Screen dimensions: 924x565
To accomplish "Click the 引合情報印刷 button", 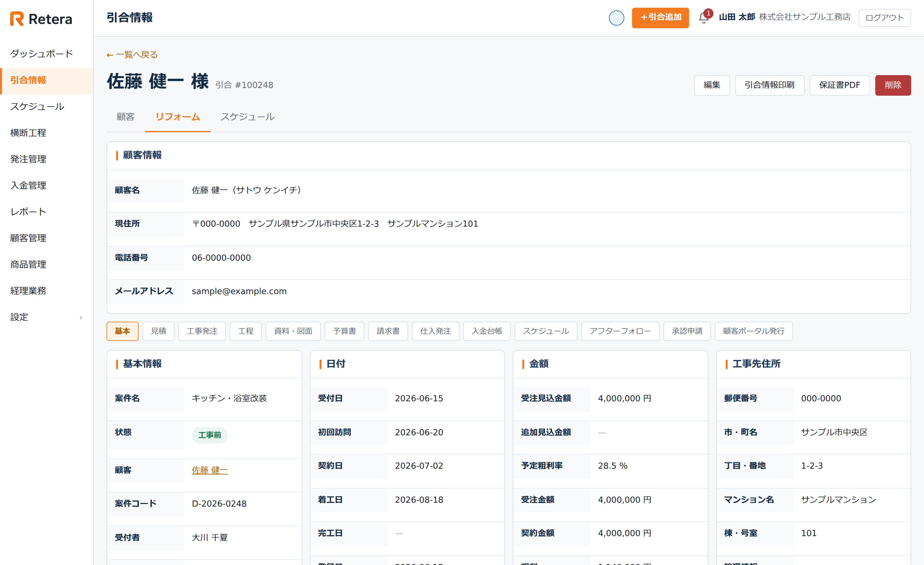I will point(769,85).
